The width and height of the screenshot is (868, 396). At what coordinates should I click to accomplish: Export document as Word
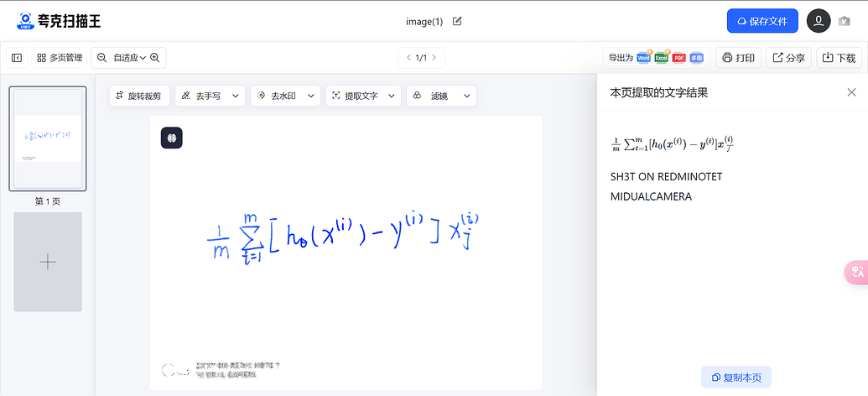coord(644,58)
